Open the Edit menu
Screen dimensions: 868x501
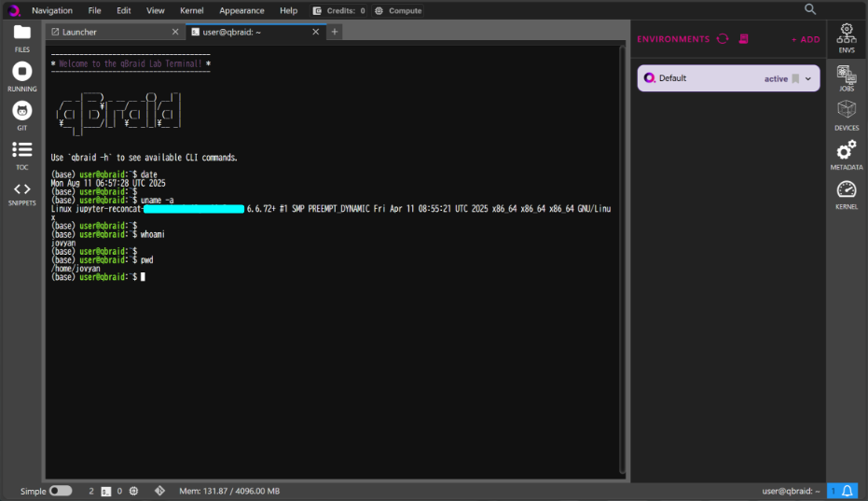(x=123, y=10)
